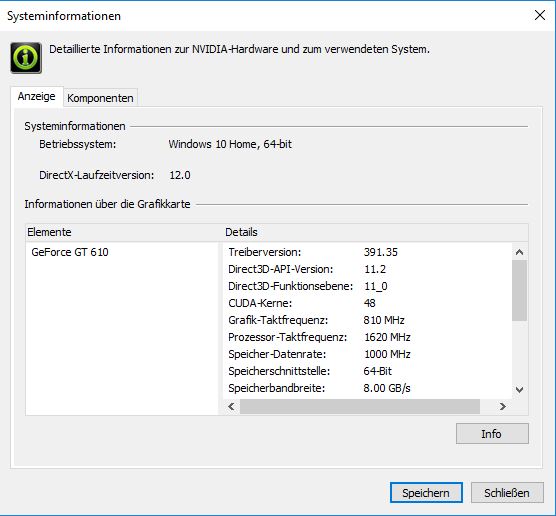Select GeForce GT 610 in Elemente list
556x516 pixels.
point(70,252)
